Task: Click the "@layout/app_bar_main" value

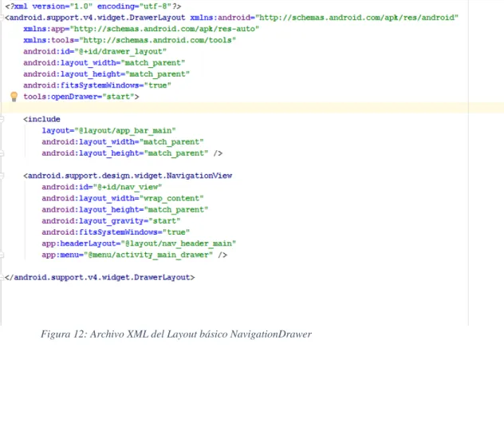Action: [x=125, y=131]
